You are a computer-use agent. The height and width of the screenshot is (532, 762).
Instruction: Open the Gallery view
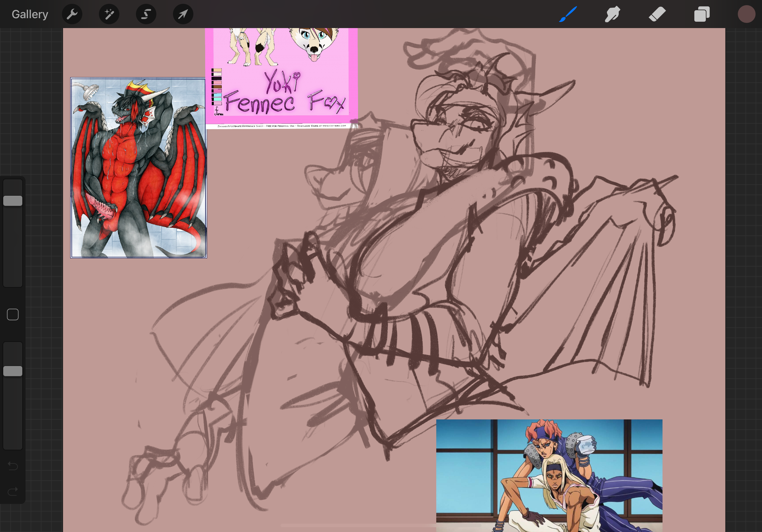[30, 14]
